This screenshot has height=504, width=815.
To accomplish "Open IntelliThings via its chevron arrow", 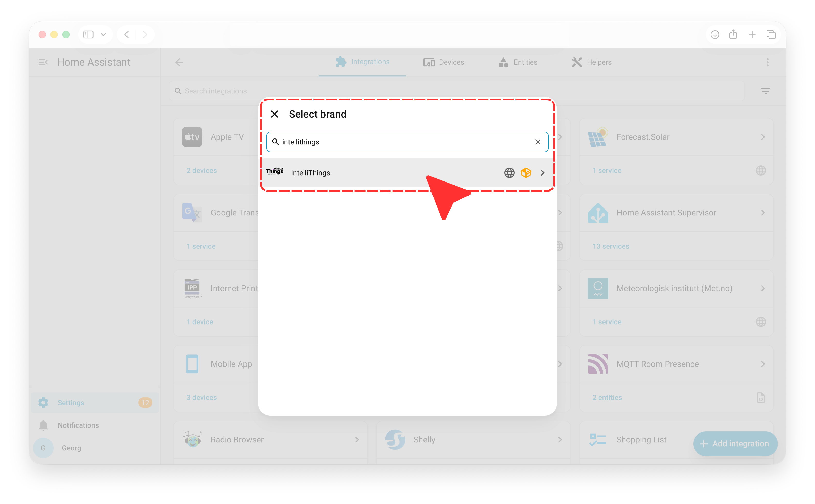I will [x=542, y=173].
